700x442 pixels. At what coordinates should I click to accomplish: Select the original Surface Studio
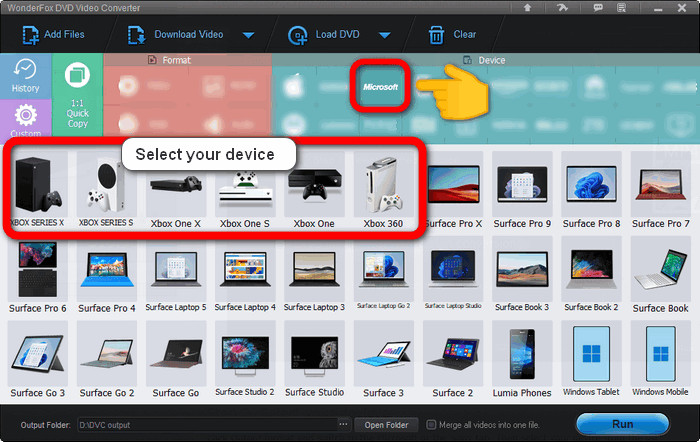click(x=314, y=360)
